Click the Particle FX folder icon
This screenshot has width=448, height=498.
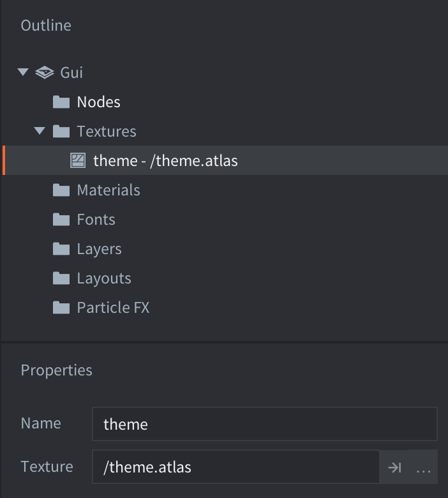61,308
